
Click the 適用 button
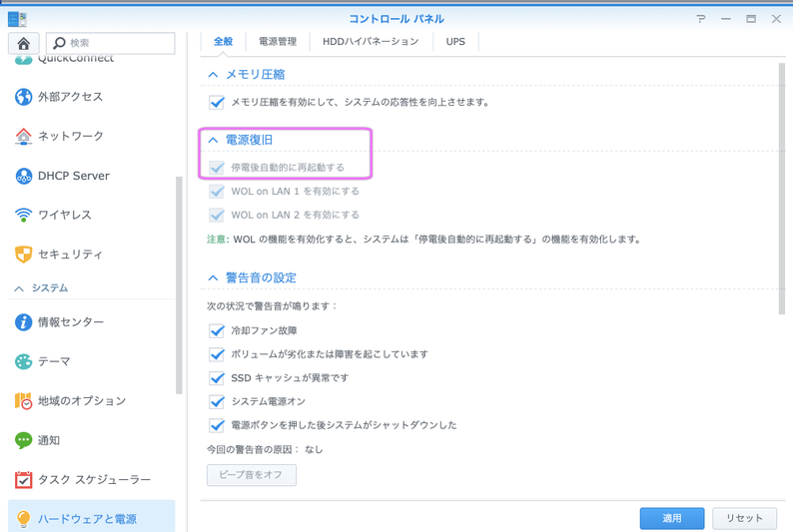[671, 518]
